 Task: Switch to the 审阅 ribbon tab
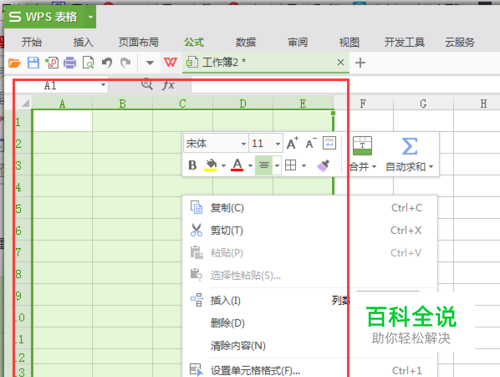298,42
